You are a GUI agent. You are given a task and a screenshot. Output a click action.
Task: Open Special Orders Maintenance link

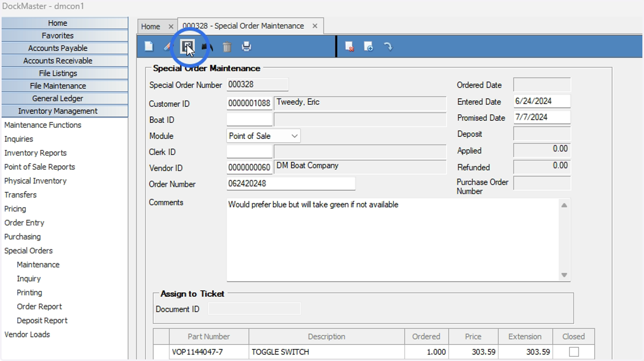click(x=38, y=264)
